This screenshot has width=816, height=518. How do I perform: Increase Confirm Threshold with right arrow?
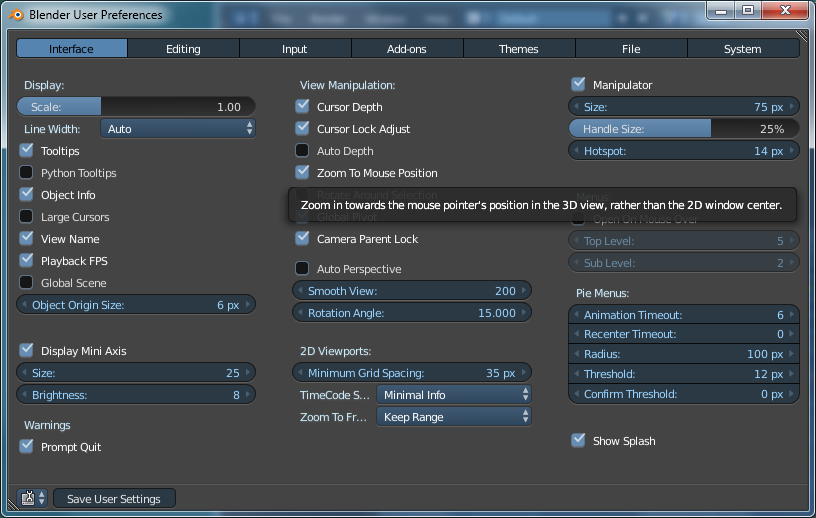792,394
